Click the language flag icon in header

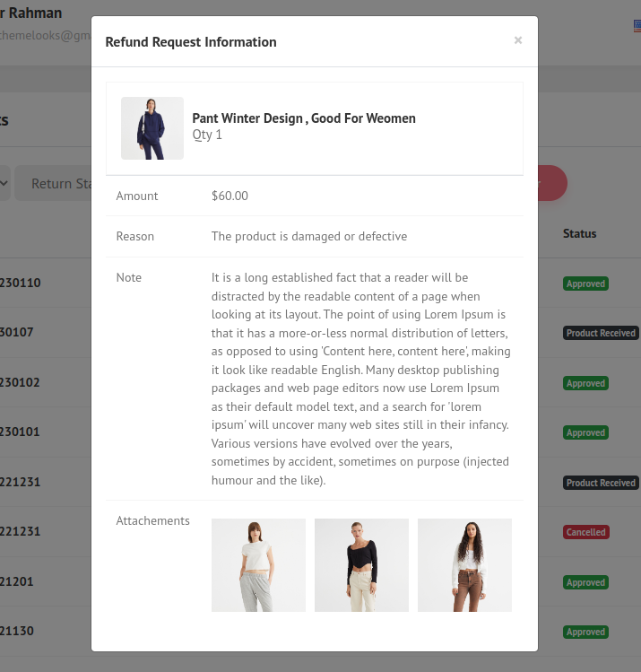637,26
